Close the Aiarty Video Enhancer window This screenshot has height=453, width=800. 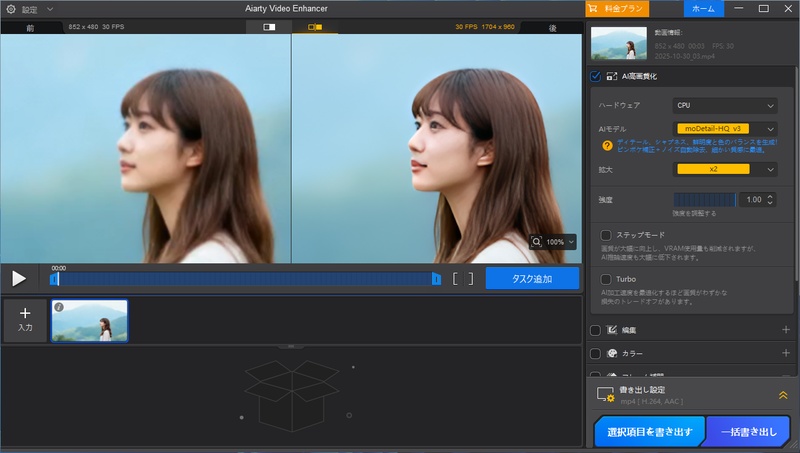(x=788, y=9)
